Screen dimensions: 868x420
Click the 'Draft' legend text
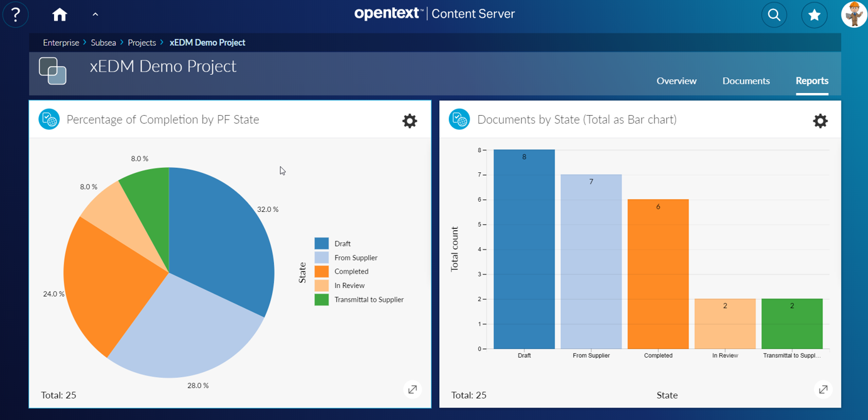[343, 243]
